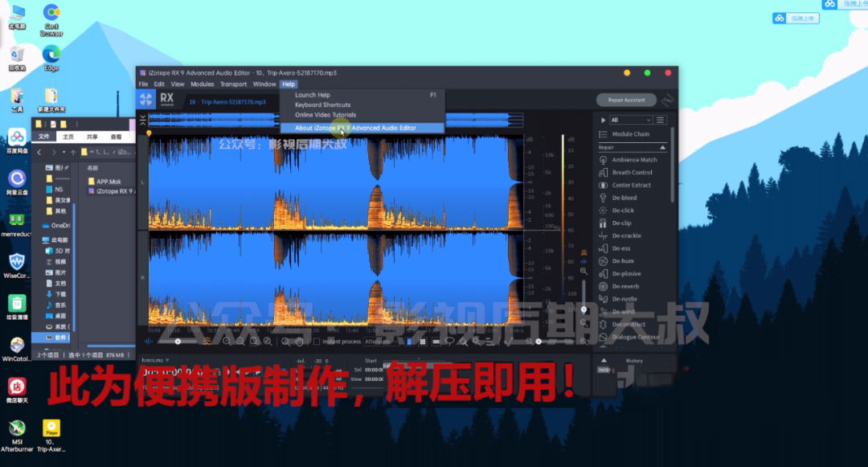Image resolution: width=868 pixels, height=467 pixels.
Task: Adjust the vertical frequency zoom slider
Action: tap(583, 309)
